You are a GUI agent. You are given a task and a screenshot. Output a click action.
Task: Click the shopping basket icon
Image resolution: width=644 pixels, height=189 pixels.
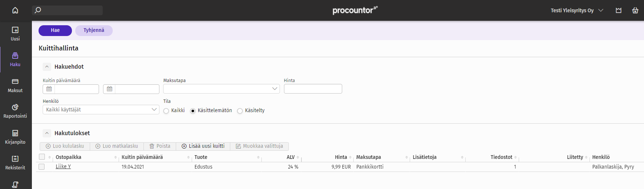(x=635, y=10)
